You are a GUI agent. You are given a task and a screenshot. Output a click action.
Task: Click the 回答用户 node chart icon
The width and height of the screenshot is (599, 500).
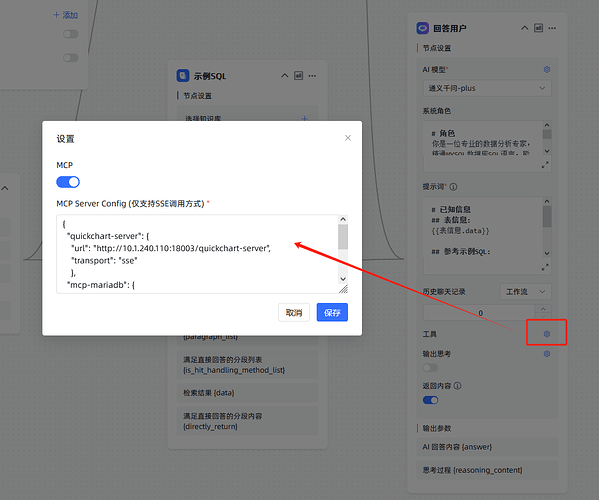pyautogui.click(x=538, y=28)
